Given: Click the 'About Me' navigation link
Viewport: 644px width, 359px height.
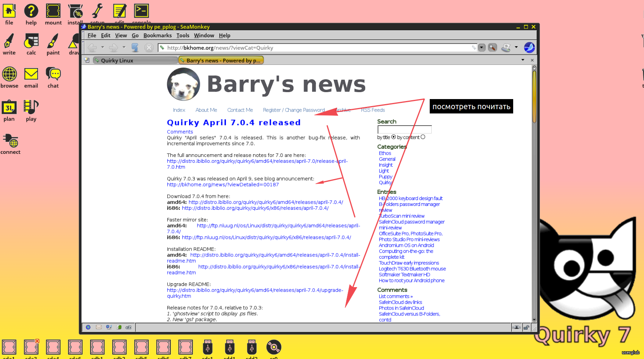Looking at the screenshot, I should [x=206, y=110].
